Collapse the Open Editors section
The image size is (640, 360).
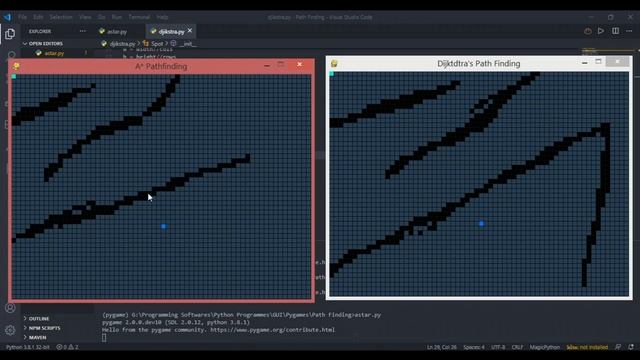coord(43,43)
